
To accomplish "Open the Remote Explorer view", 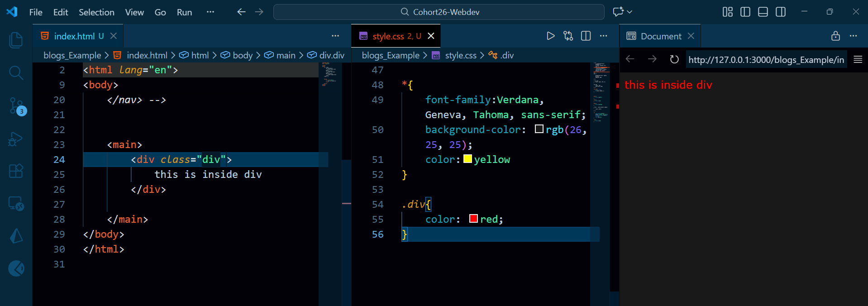I will [16, 204].
